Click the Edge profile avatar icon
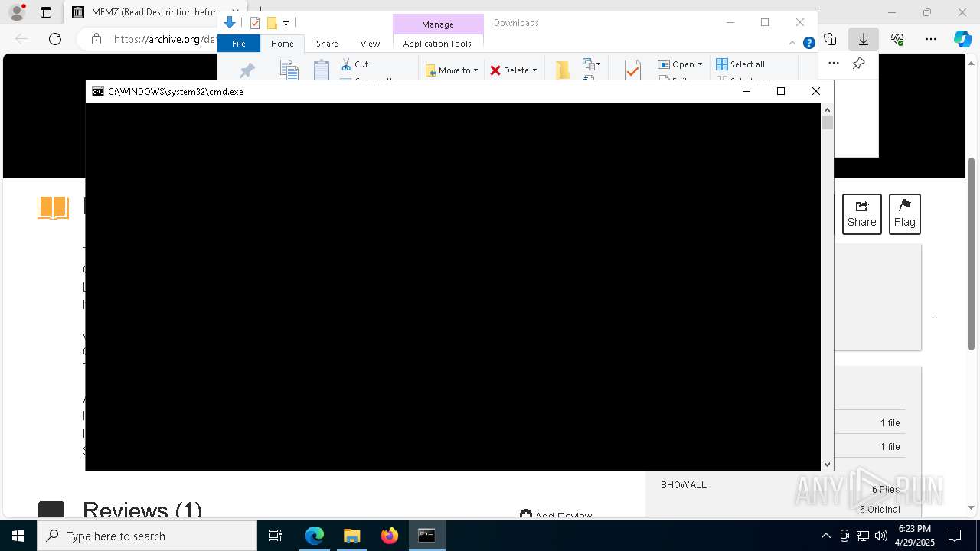This screenshot has width=980, height=551. click(x=17, y=12)
